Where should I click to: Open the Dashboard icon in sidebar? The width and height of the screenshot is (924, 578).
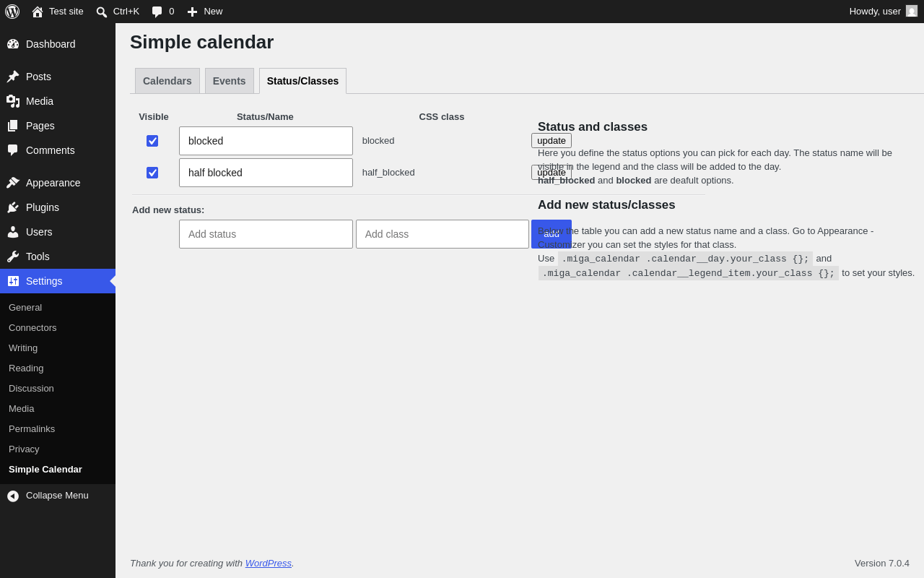pos(13,44)
